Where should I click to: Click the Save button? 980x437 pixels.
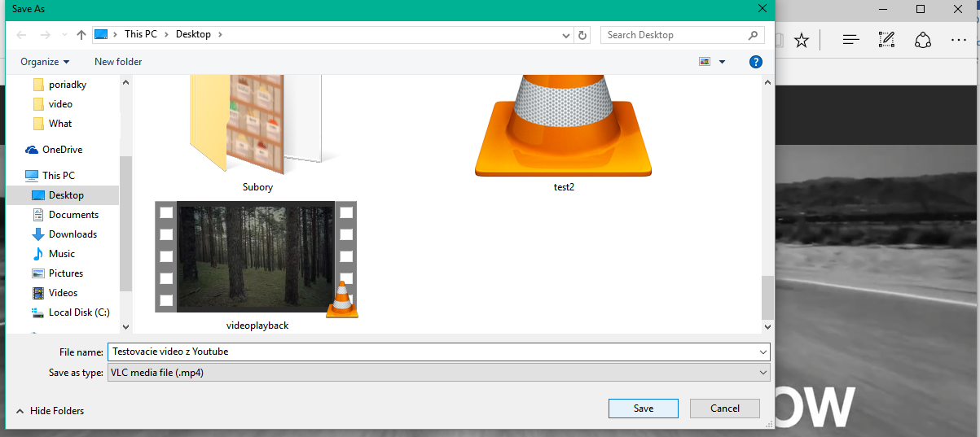pos(643,409)
